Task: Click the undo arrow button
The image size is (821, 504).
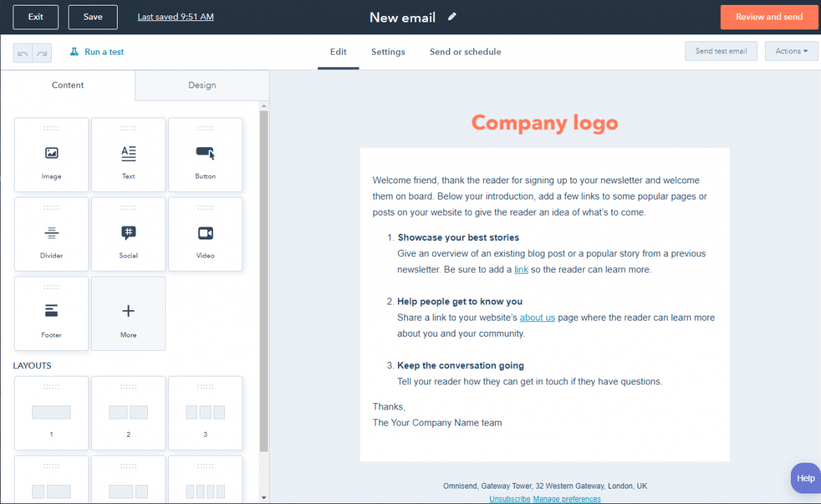Action: click(x=22, y=53)
